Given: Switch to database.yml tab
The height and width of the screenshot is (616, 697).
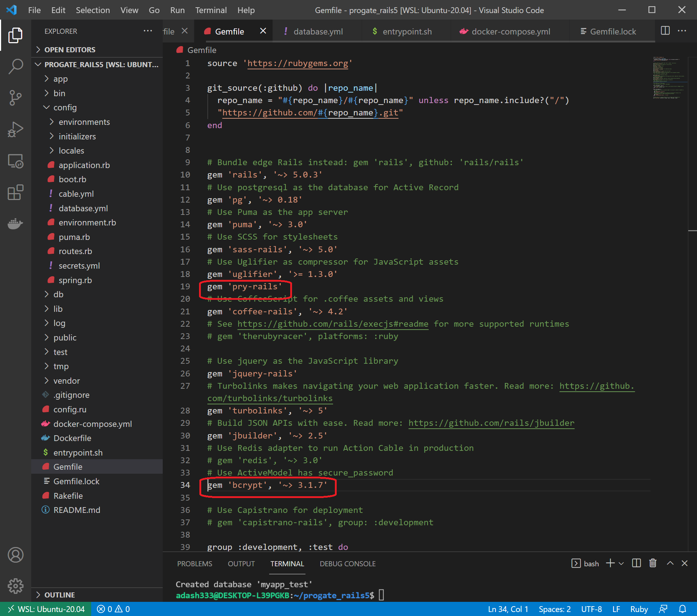Looking at the screenshot, I should (318, 32).
